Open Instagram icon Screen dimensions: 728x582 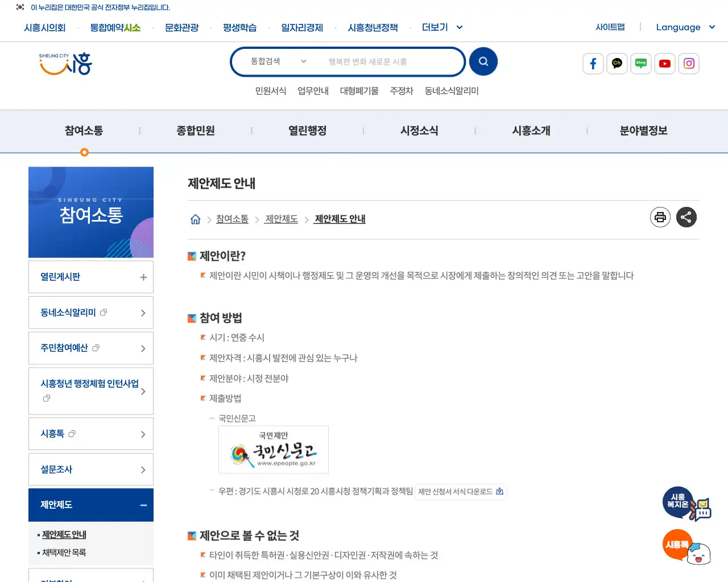(689, 64)
